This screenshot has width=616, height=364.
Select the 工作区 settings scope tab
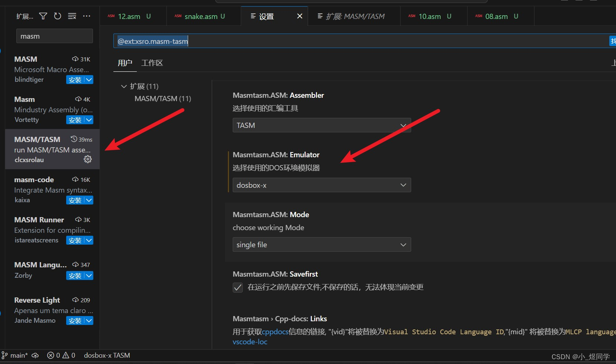pos(152,63)
